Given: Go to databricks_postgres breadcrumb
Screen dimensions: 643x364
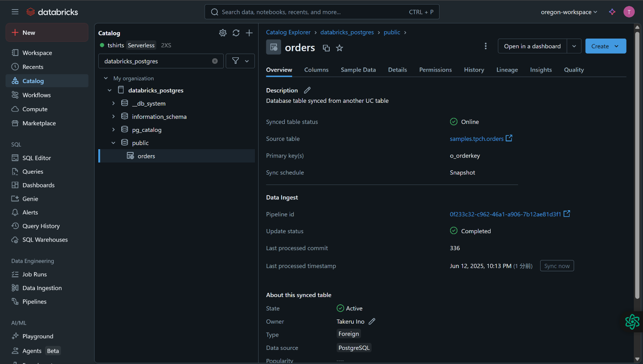Looking at the screenshot, I should tap(347, 32).
